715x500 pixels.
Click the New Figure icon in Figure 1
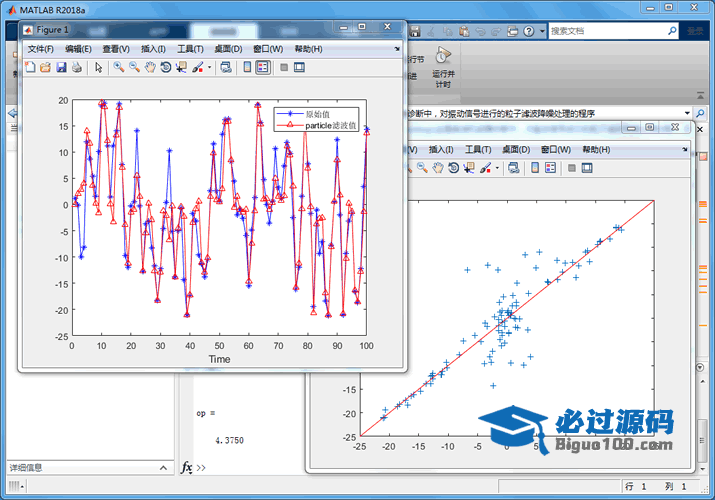30,68
